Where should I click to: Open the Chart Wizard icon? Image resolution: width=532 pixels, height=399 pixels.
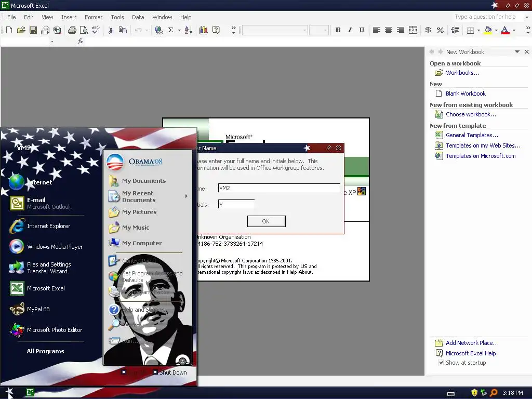point(204,30)
